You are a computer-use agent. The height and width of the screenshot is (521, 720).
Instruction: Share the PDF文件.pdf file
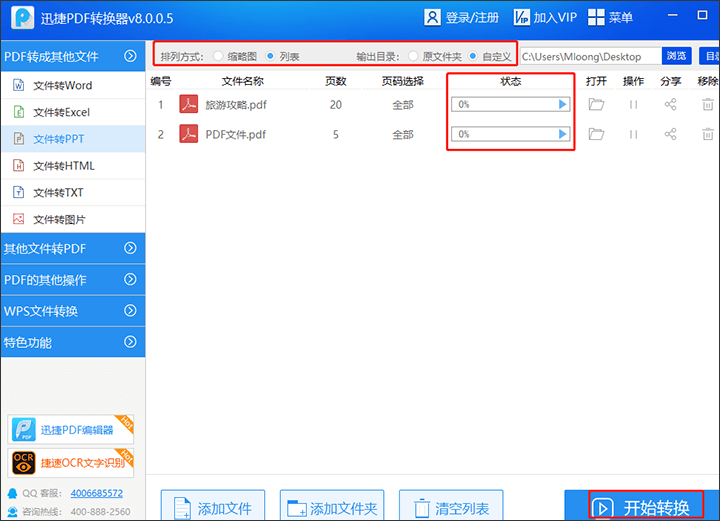(x=670, y=134)
